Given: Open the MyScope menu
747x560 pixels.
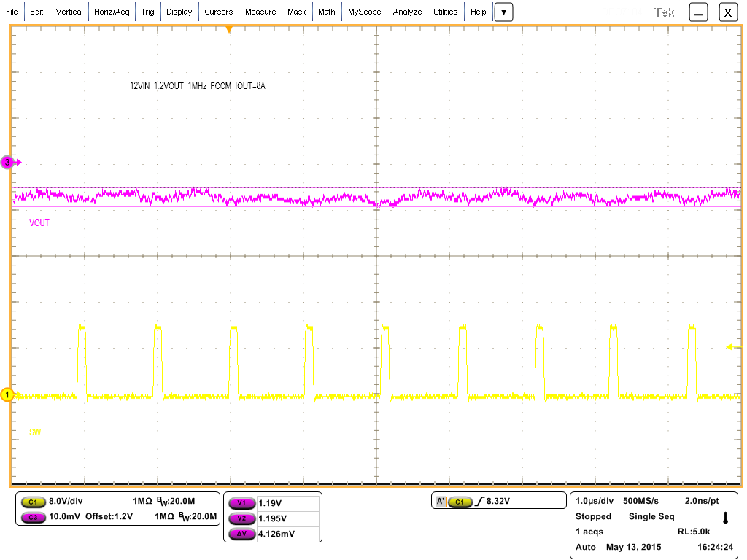Looking at the screenshot, I should pyautogui.click(x=364, y=12).
